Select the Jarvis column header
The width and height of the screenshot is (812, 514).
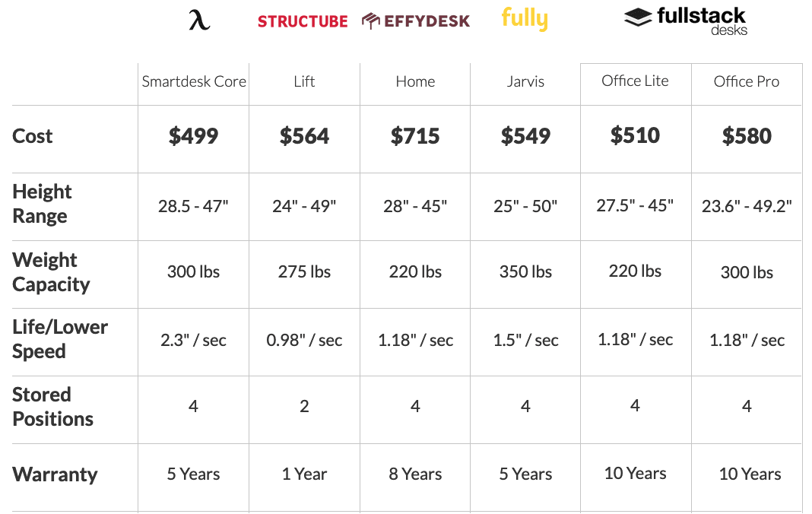point(525,81)
